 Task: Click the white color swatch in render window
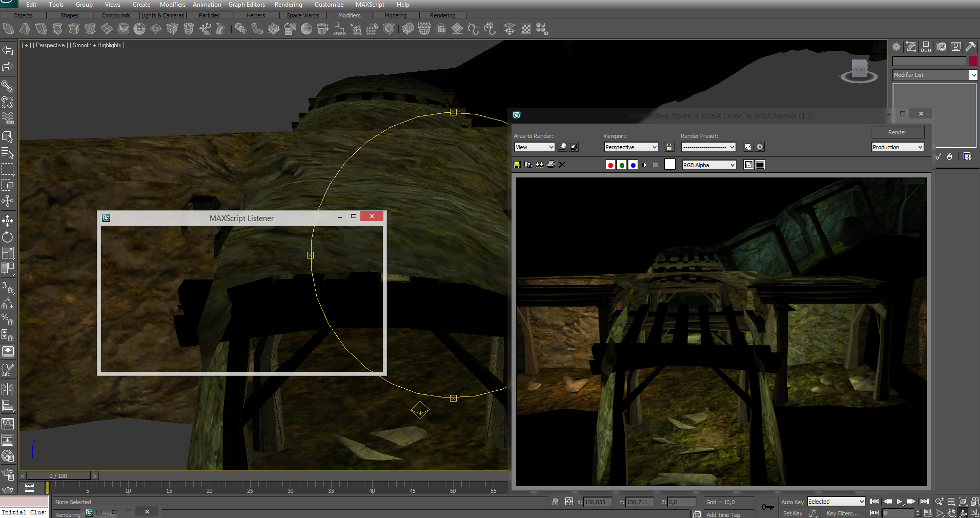coord(670,165)
